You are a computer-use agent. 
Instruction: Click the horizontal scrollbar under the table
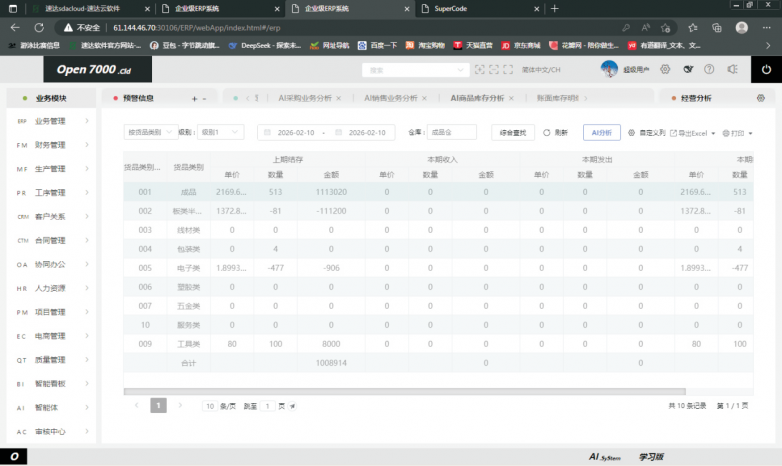point(400,389)
